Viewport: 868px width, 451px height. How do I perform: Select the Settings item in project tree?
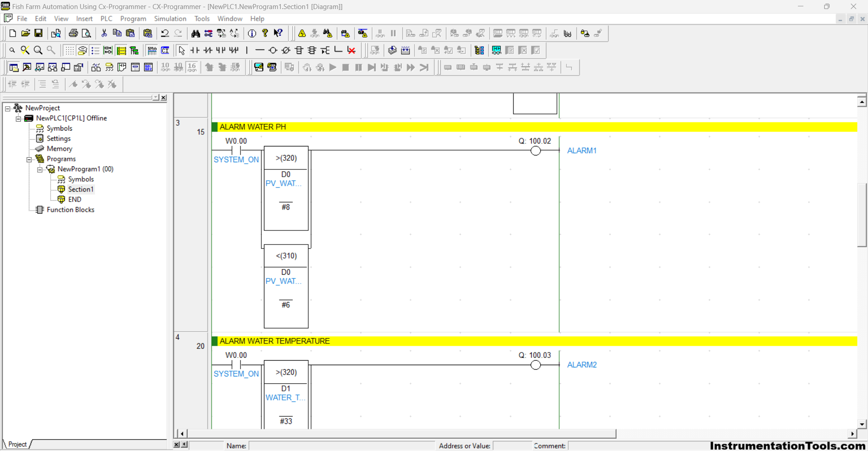pos(59,139)
